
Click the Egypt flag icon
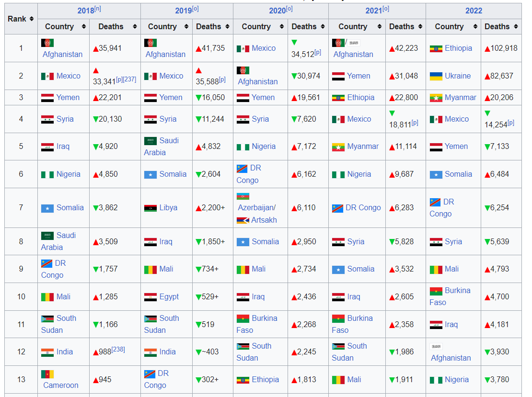150,297
